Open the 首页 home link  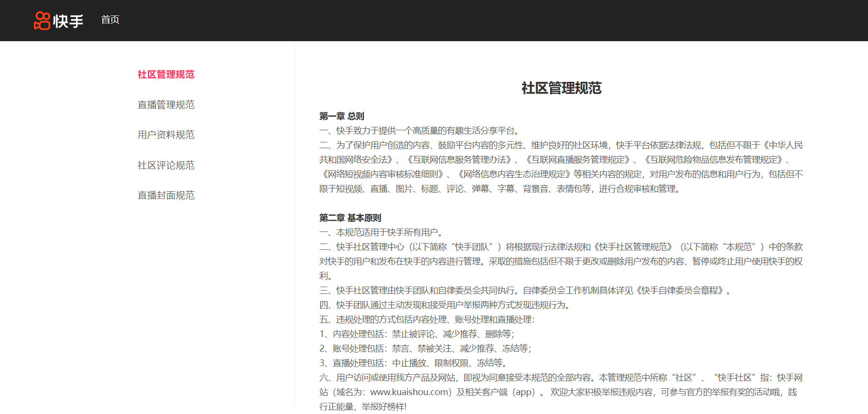[110, 19]
